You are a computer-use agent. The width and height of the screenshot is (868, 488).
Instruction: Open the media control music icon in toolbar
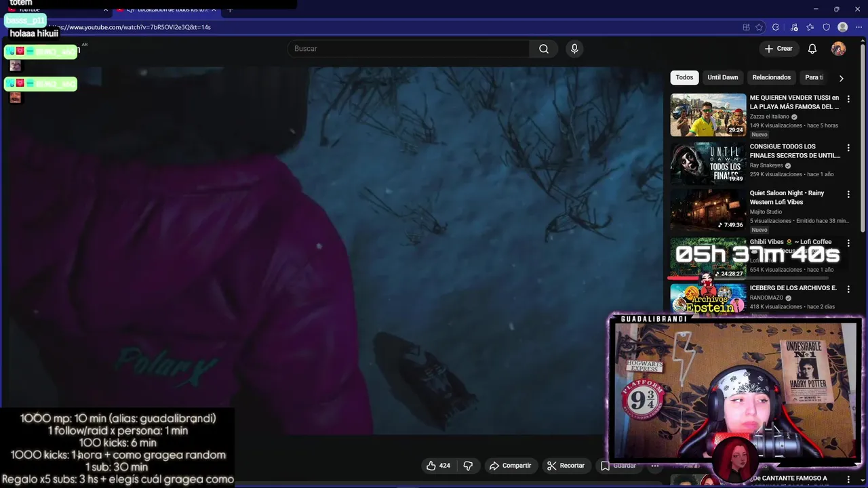794,27
